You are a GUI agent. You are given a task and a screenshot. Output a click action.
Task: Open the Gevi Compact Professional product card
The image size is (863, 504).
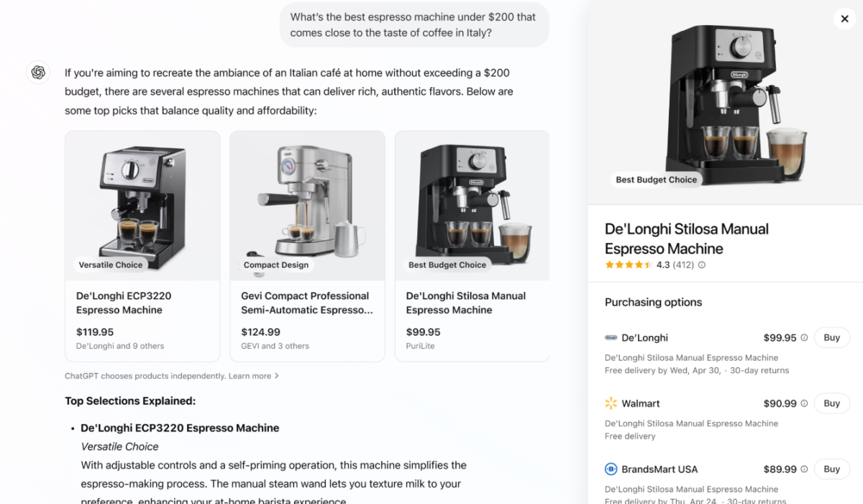point(307,246)
